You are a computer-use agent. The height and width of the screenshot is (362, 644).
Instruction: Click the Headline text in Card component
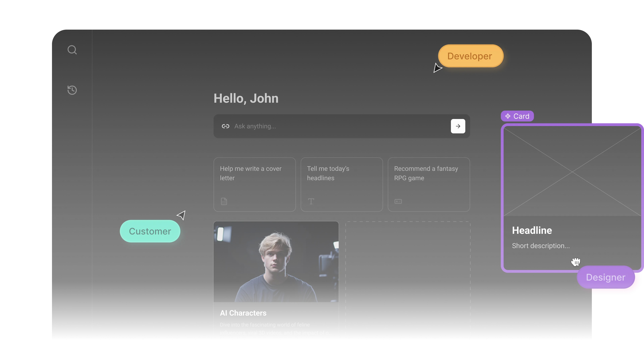point(532,230)
